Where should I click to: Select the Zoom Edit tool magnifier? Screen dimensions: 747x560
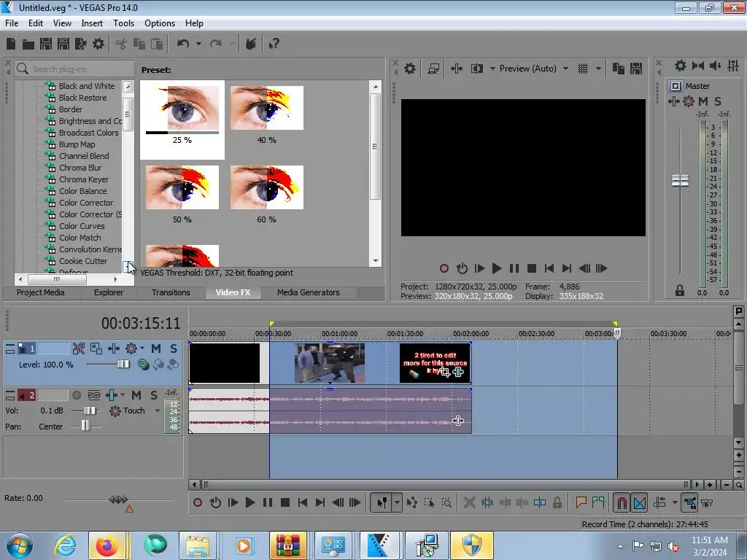click(447, 502)
